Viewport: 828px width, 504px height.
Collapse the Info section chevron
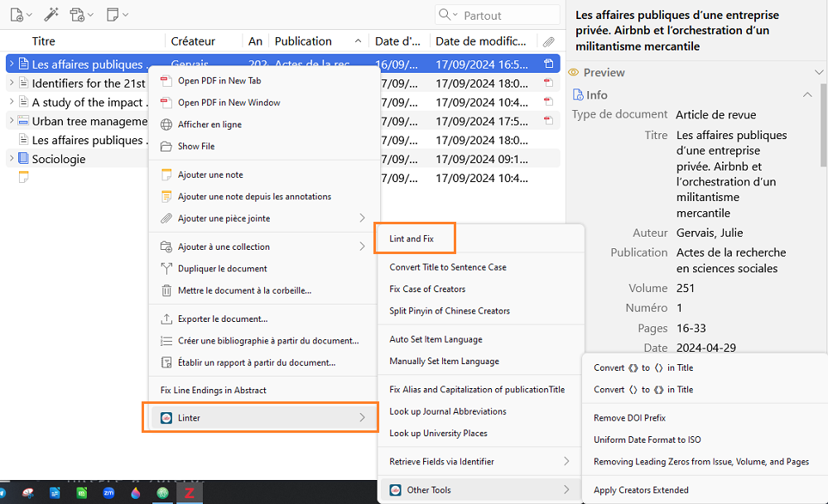[807, 95]
